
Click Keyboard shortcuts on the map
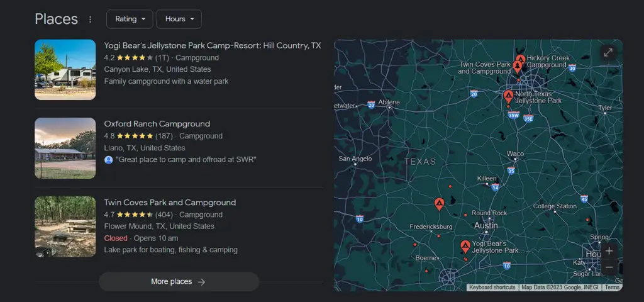tap(492, 287)
